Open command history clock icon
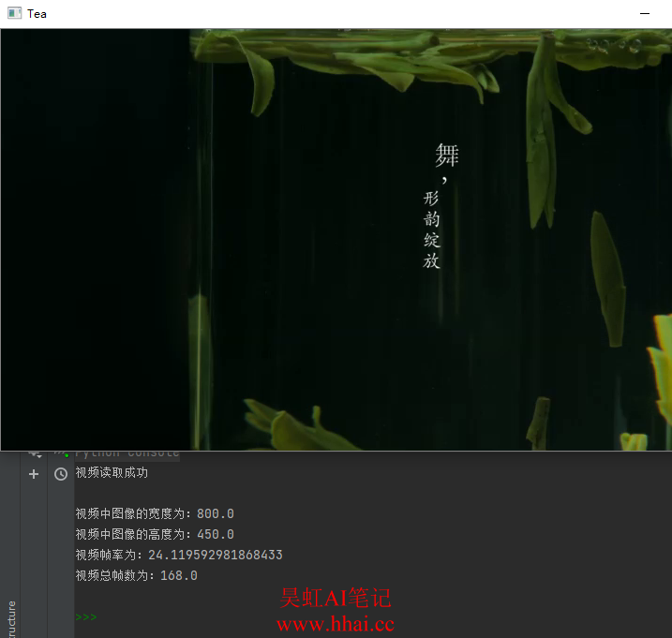 (x=61, y=474)
